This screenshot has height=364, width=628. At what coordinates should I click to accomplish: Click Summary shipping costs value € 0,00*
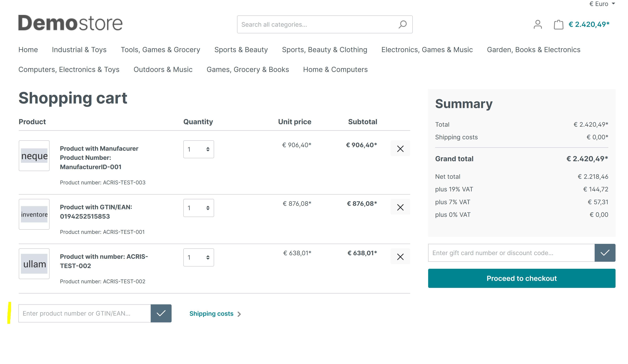(597, 137)
